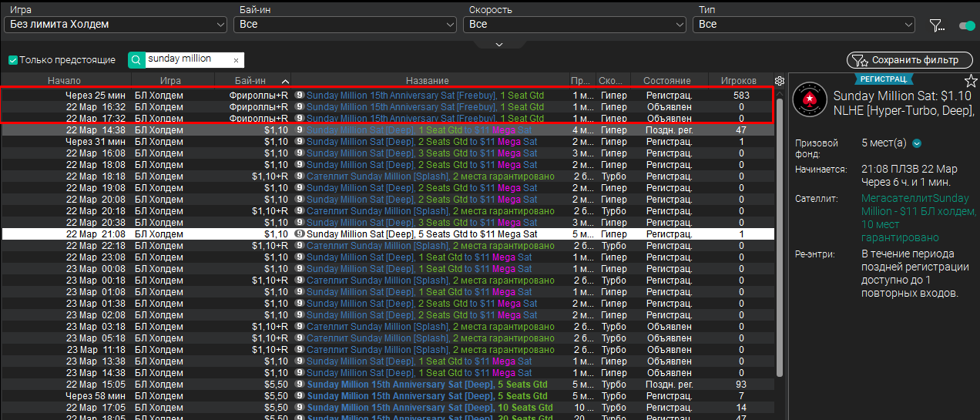Click 9-max icon in 22 Мар 14:38 row

[300, 130]
